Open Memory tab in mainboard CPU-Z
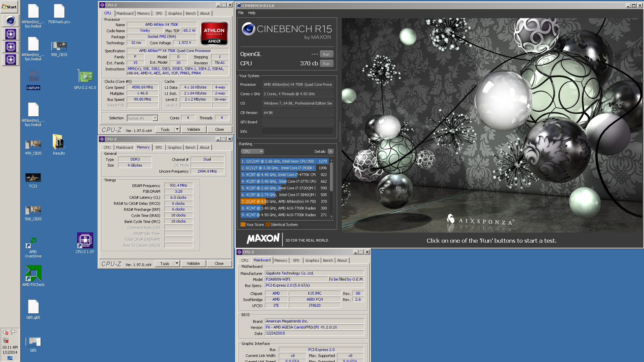Image resolution: width=644 pixels, height=362 pixels. [281, 260]
